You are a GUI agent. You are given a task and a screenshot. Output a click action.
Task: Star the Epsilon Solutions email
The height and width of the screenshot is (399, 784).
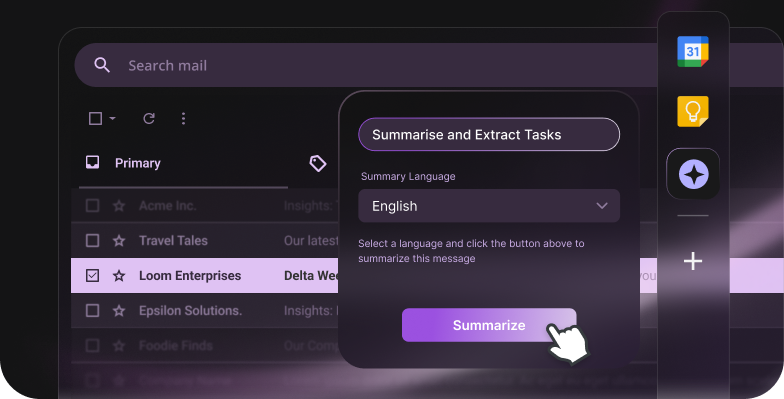(x=119, y=310)
